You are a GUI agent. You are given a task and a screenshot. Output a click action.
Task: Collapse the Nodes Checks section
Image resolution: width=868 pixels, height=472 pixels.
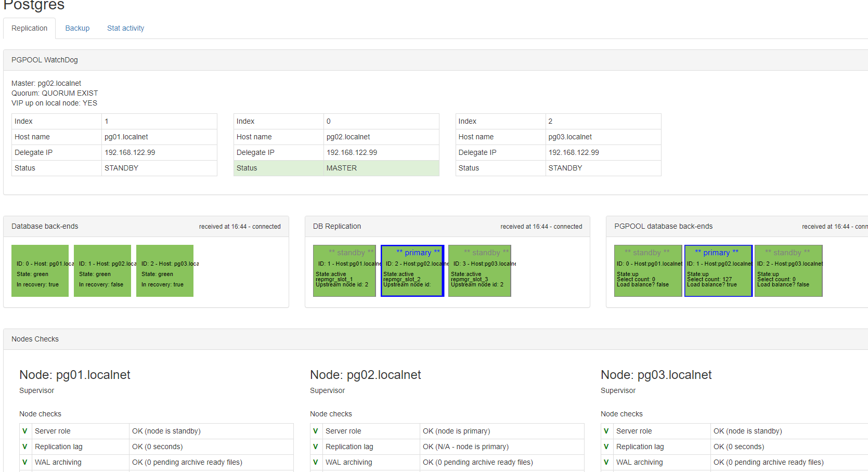pyautogui.click(x=35, y=338)
